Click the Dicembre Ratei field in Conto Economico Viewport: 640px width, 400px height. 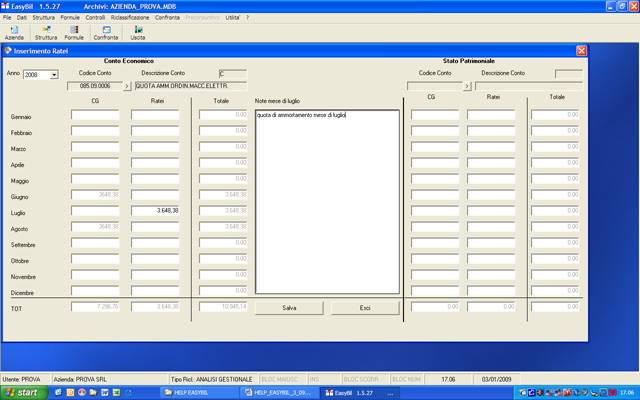click(155, 291)
